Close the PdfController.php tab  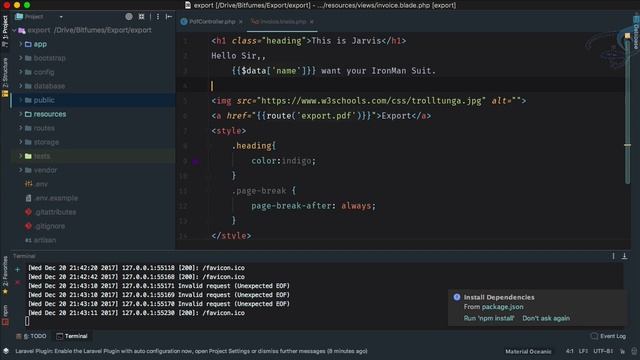coord(240,22)
